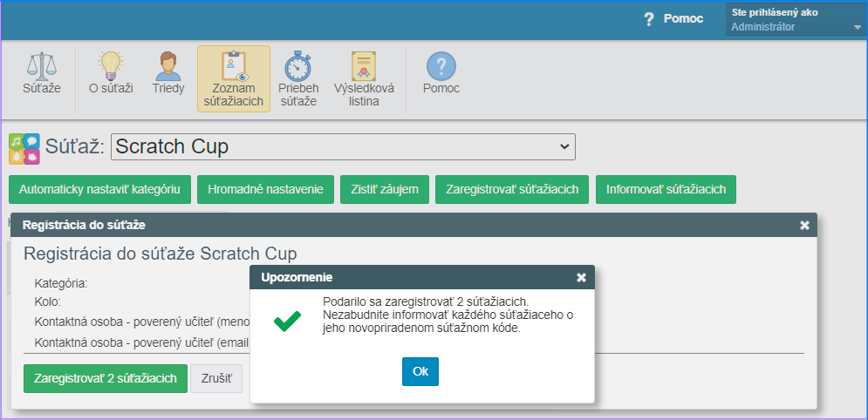Click the question mark icon in header
Image resolution: width=868 pixels, height=420 pixels.
649,19
